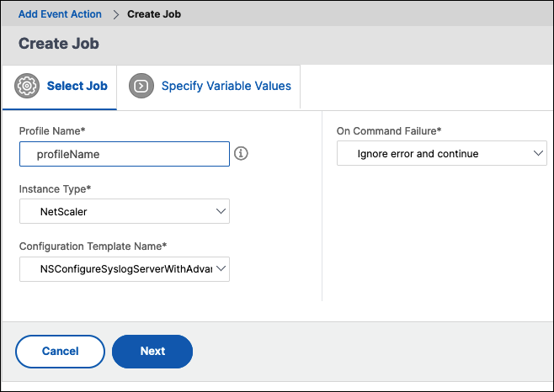
Task: Go back via the Add Event Action breadcrumb
Action: click(x=60, y=14)
